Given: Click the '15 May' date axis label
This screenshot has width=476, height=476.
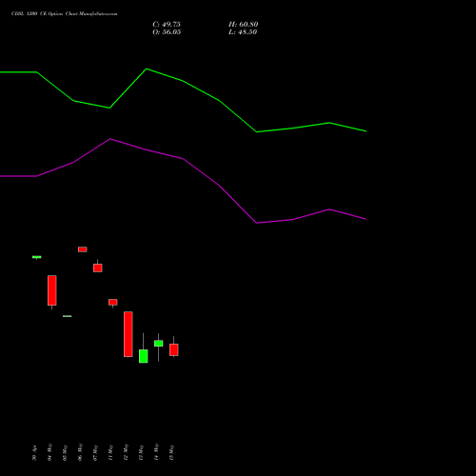Looking at the screenshot, I should point(171,452).
